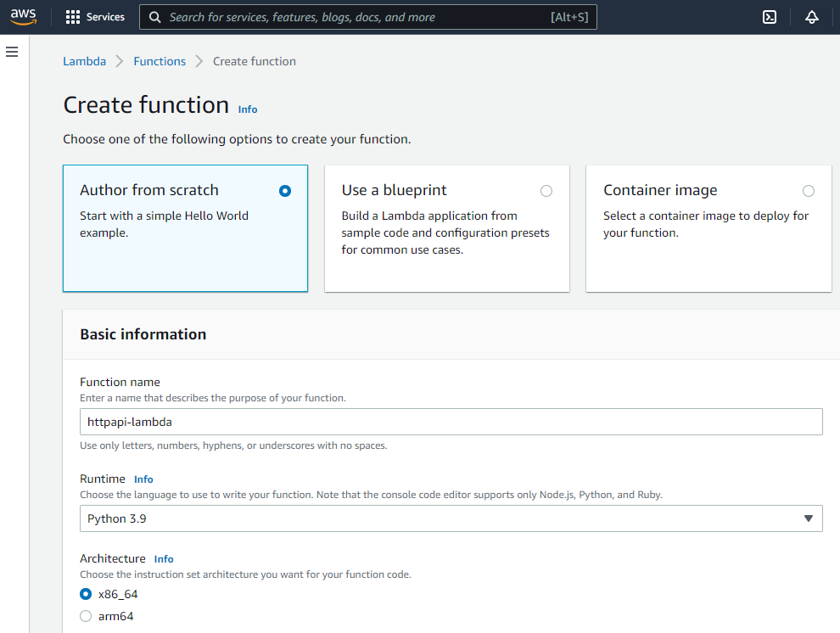Select the Author from scratch radio option
The height and width of the screenshot is (633, 840).
pos(285,191)
